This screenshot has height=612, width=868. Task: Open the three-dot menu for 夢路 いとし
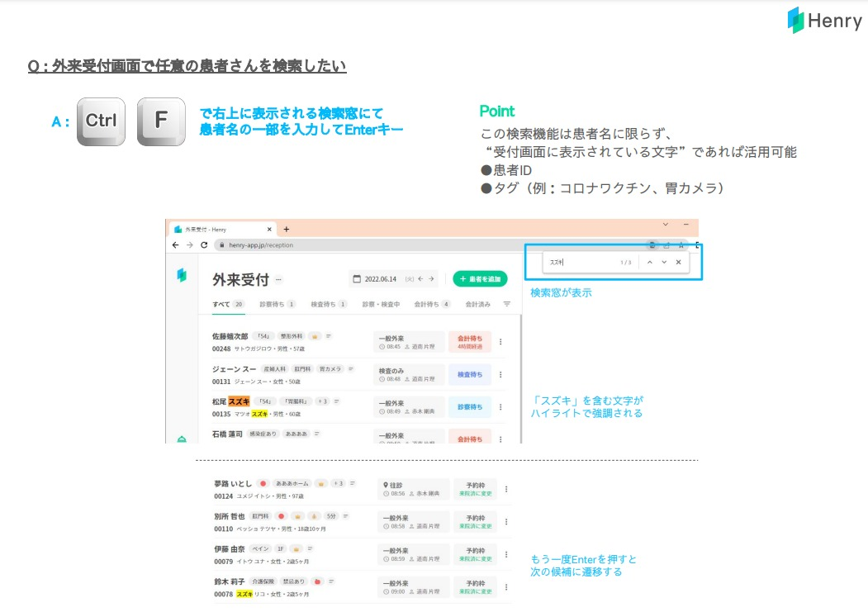point(506,489)
